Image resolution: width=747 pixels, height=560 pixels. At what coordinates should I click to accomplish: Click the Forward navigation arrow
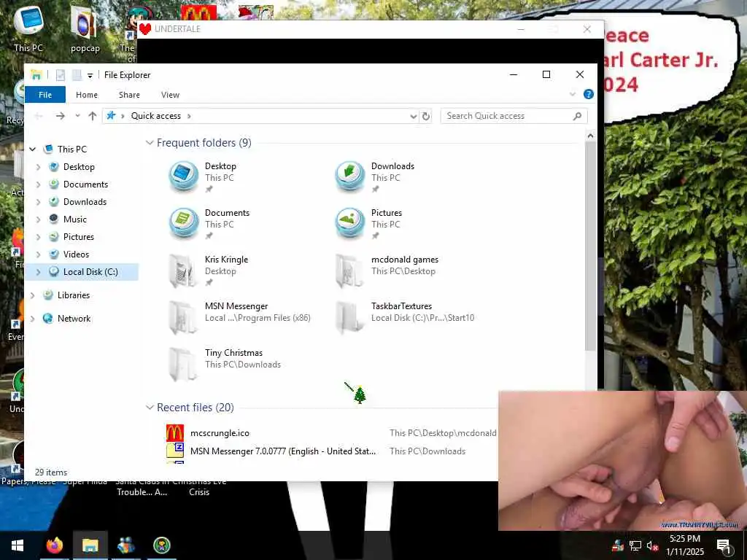60,116
